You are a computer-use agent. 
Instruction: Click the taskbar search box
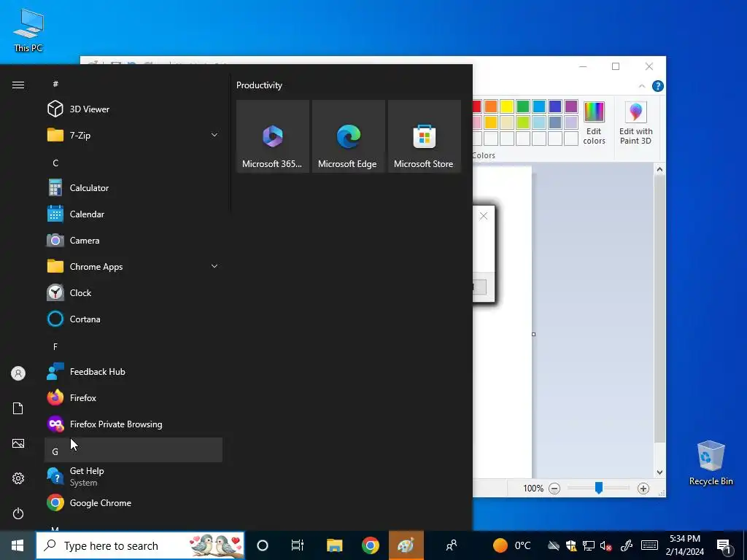(x=140, y=545)
